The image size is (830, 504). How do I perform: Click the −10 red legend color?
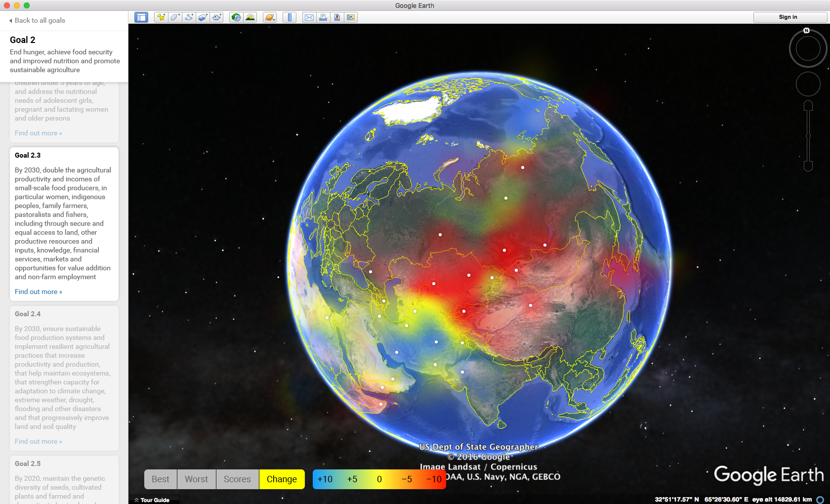point(434,479)
